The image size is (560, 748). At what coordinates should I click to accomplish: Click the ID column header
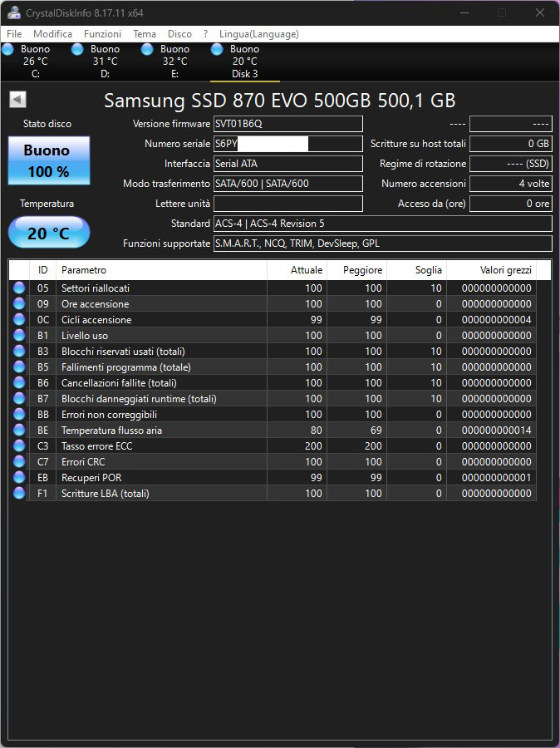[x=43, y=270]
